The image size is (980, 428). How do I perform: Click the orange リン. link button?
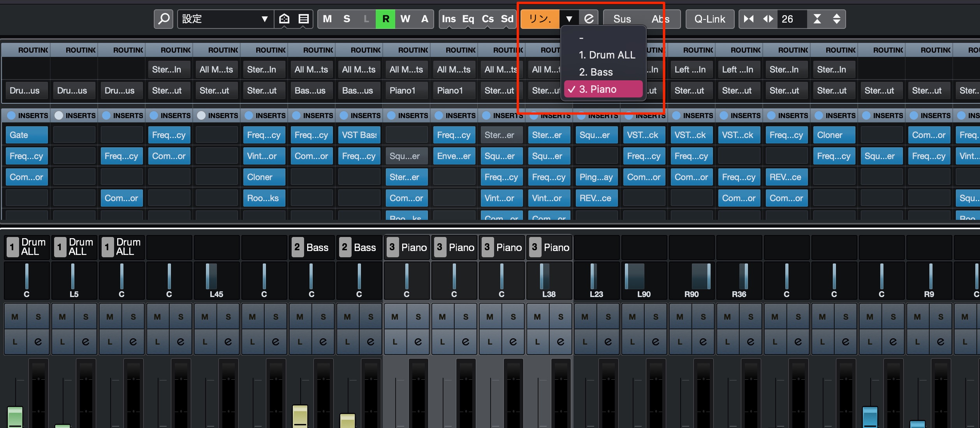pyautogui.click(x=540, y=19)
